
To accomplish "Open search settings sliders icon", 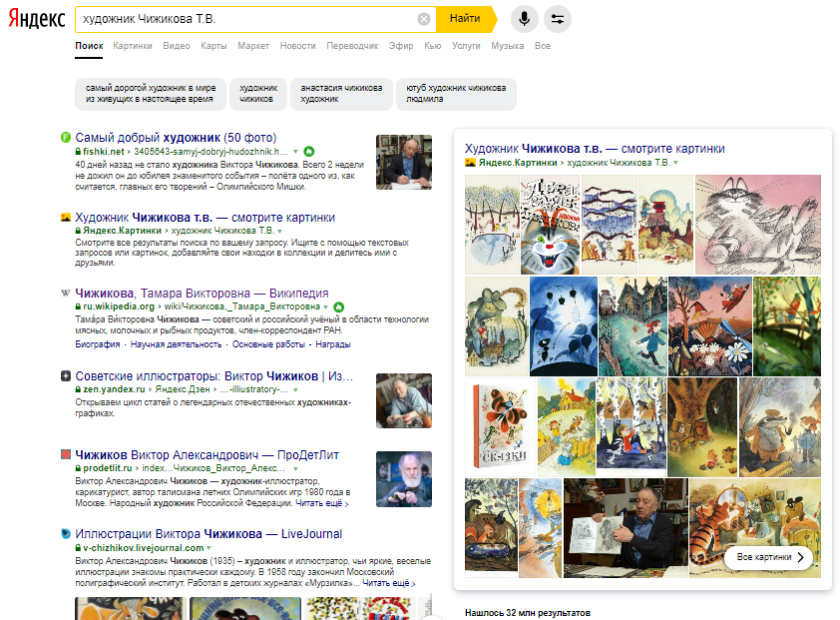I will 557,19.
